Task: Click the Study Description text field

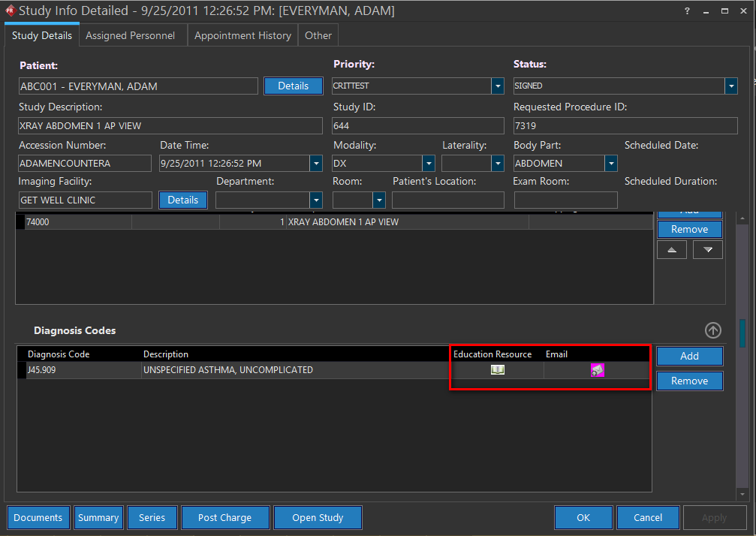Action: 170,126
